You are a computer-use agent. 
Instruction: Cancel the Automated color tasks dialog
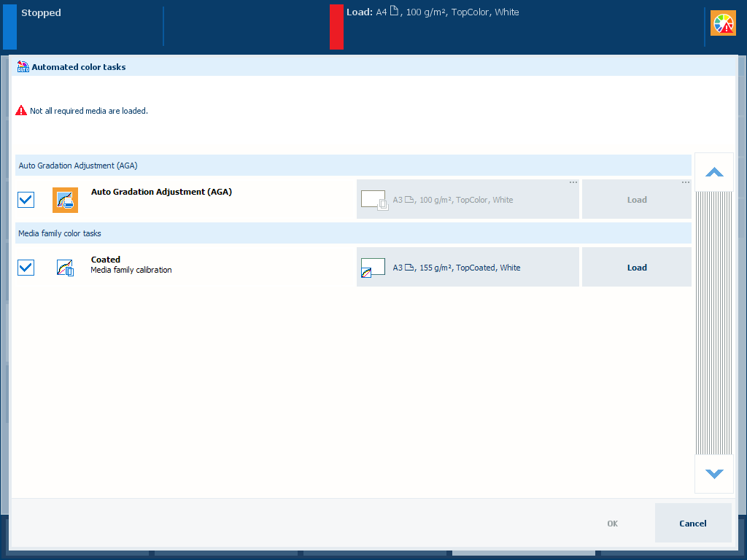[692, 523]
